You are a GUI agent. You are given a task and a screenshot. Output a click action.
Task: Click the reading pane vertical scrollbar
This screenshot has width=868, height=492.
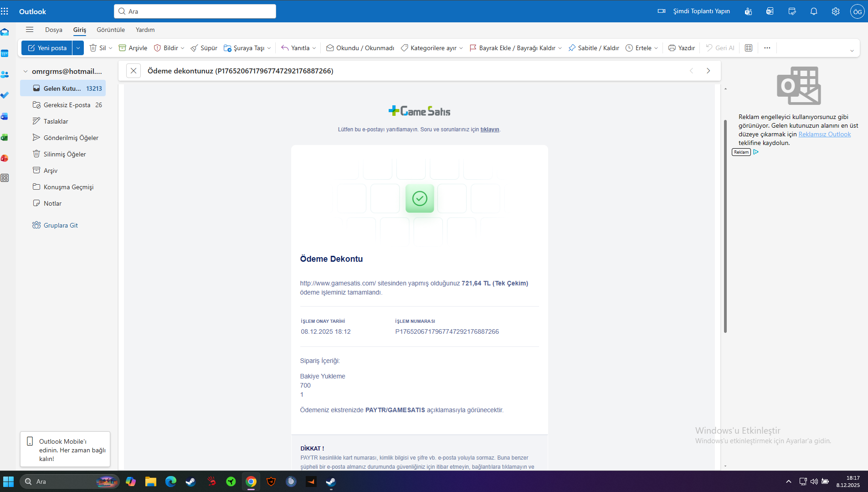[x=725, y=226]
